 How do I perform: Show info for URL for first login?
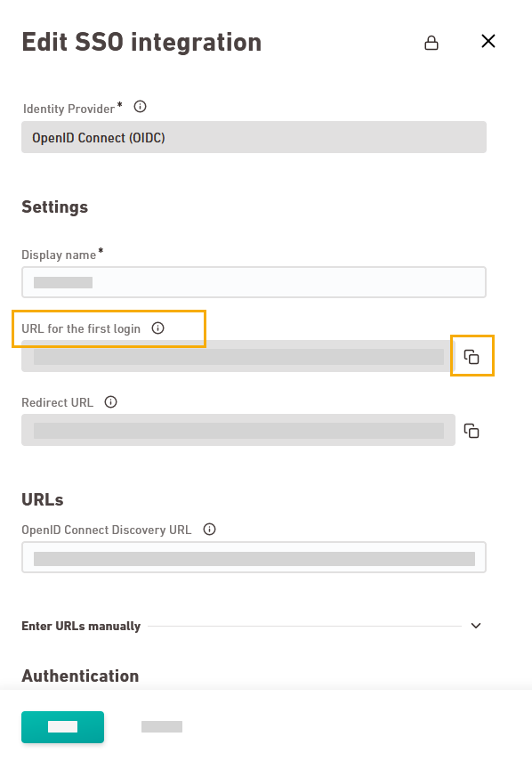[158, 328]
